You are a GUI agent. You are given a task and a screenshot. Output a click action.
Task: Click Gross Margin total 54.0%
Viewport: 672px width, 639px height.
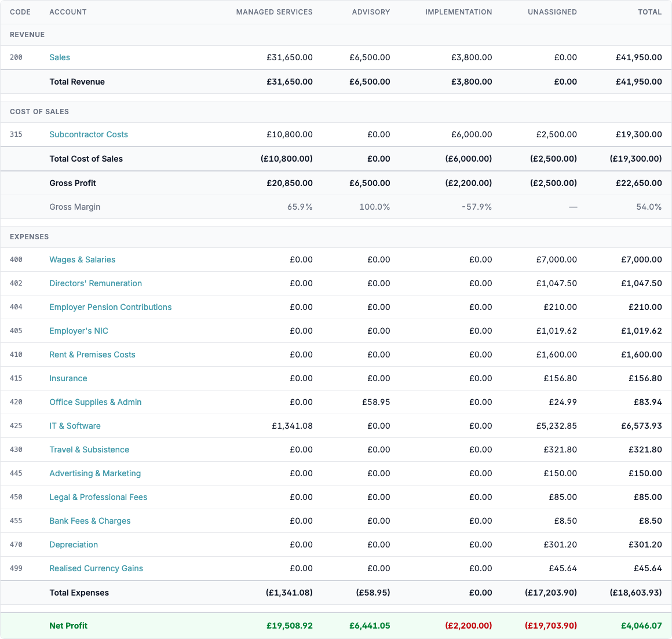649,207
